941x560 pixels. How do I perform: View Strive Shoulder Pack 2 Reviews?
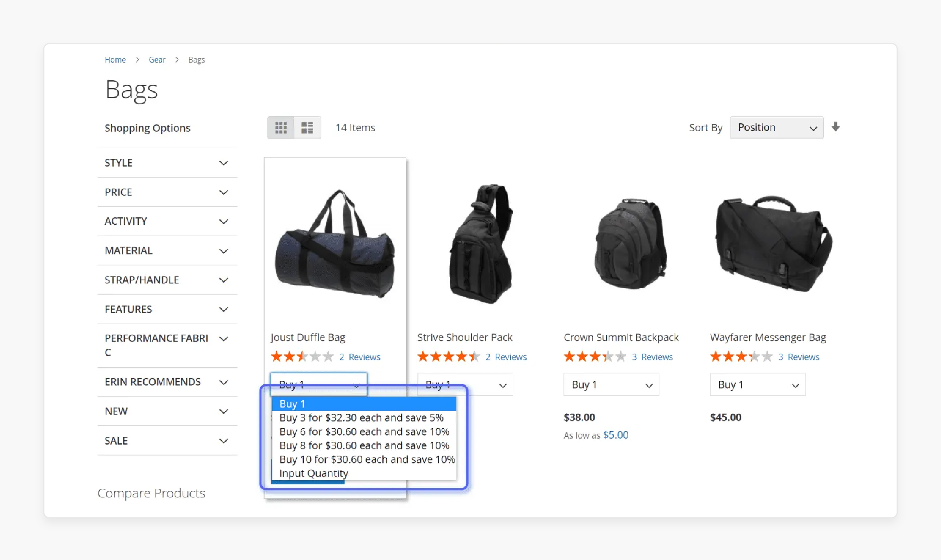(x=506, y=357)
